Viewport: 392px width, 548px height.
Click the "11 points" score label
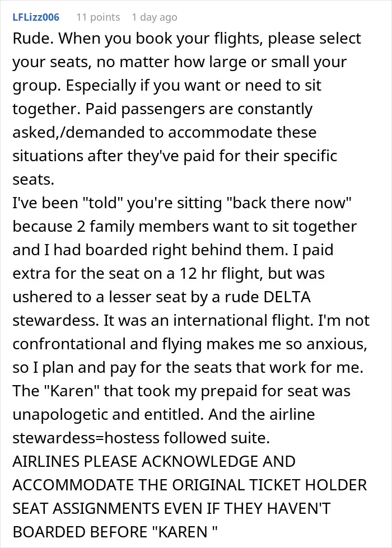[98, 17]
